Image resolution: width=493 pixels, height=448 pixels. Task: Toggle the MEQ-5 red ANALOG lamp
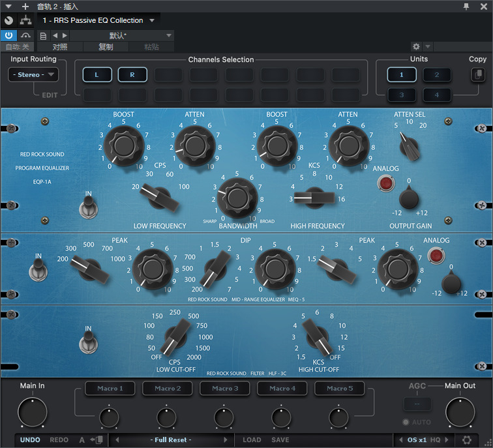(436, 255)
